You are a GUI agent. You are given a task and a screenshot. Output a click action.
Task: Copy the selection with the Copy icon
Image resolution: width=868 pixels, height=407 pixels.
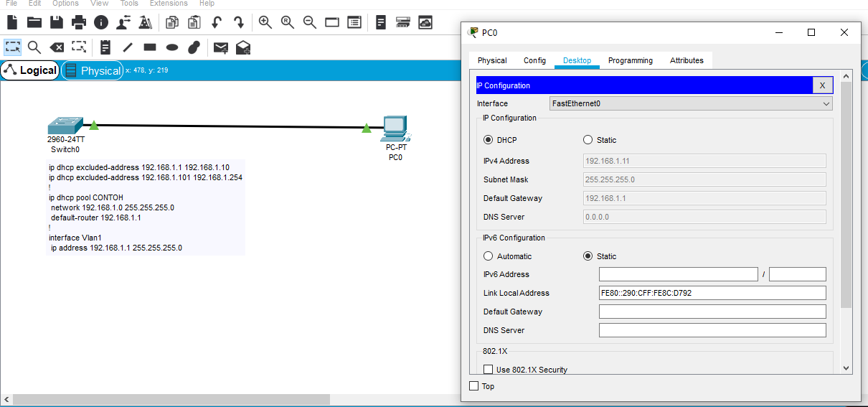click(x=172, y=22)
